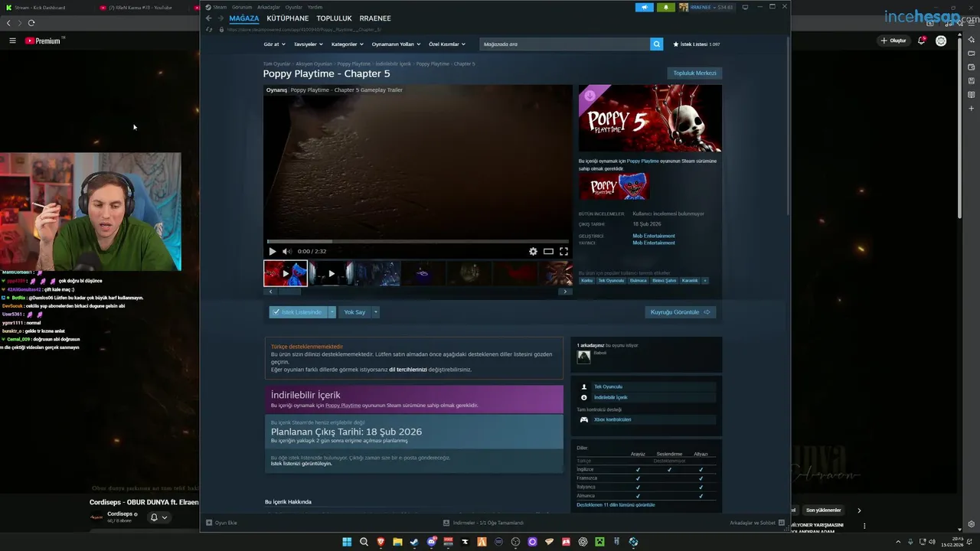
Task: Click dil tercihlerinizi language preferences link
Action: pos(408,370)
